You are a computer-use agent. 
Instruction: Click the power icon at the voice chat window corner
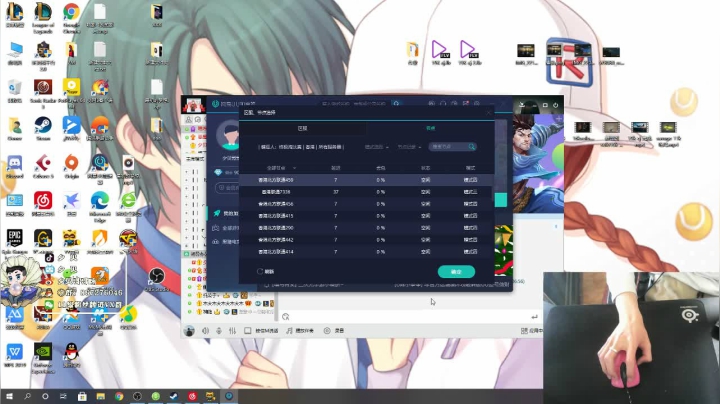pos(555,105)
